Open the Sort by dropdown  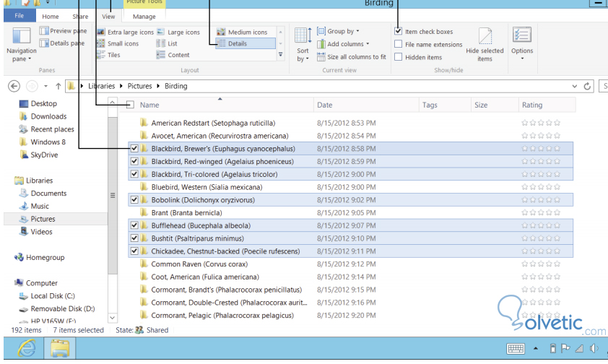303,45
